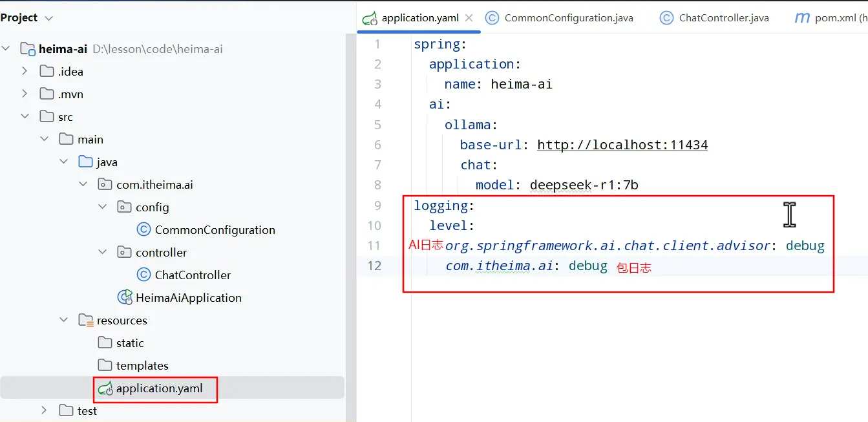Screen dimensions: 868x422
Task: Click the heima-ai module folder icon
Action: point(27,49)
